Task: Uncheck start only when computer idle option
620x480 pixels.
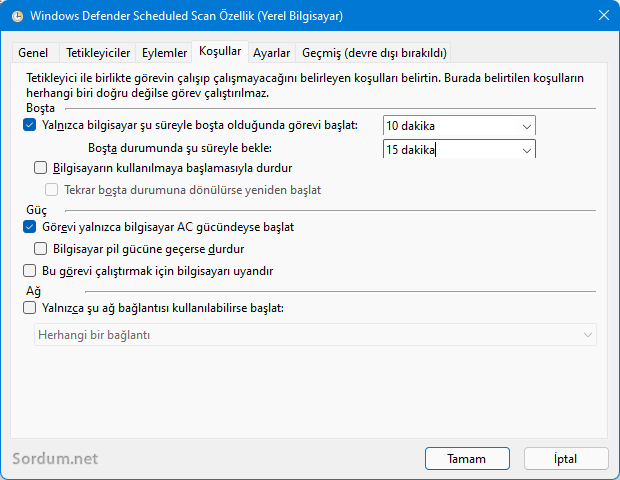Action: tap(30, 125)
